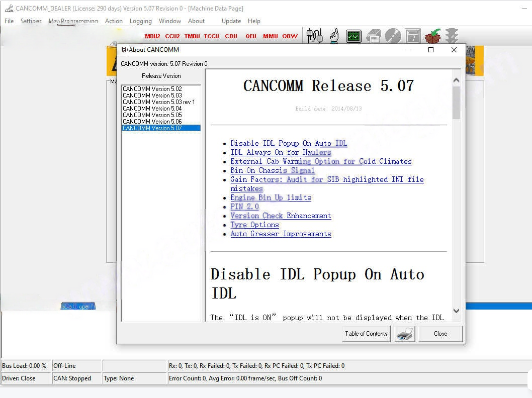Select CANCOMM Version 5.03 rev 1
The height and width of the screenshot is (398, 532).
point(161,102)
